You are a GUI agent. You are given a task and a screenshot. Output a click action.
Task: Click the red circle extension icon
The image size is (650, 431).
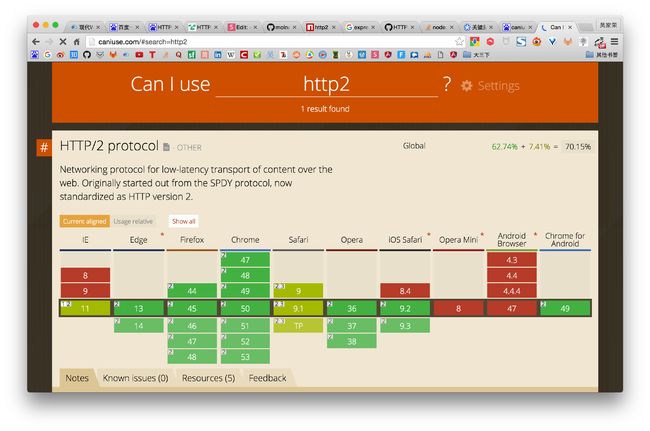[490, 41]
